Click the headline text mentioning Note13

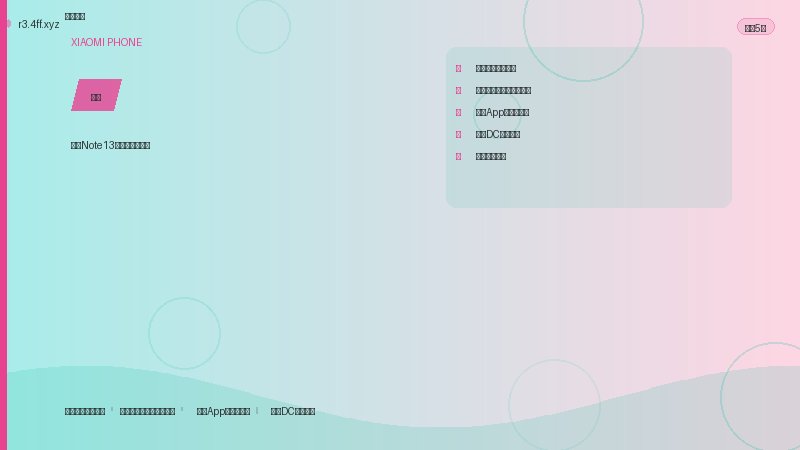110,146
